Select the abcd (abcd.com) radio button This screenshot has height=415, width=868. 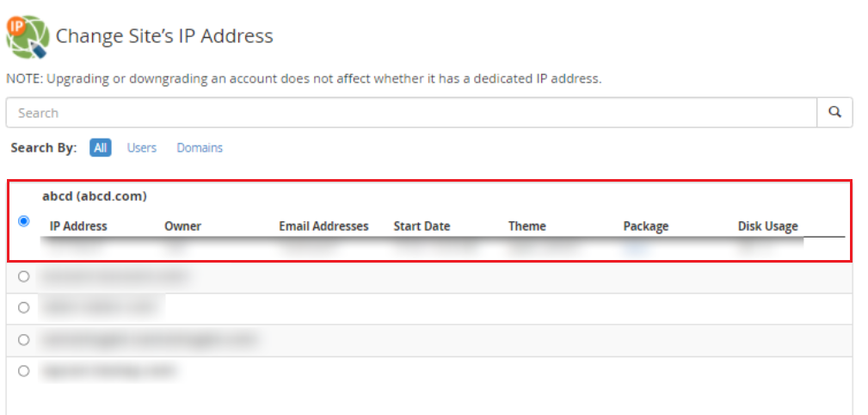point(24,221)
